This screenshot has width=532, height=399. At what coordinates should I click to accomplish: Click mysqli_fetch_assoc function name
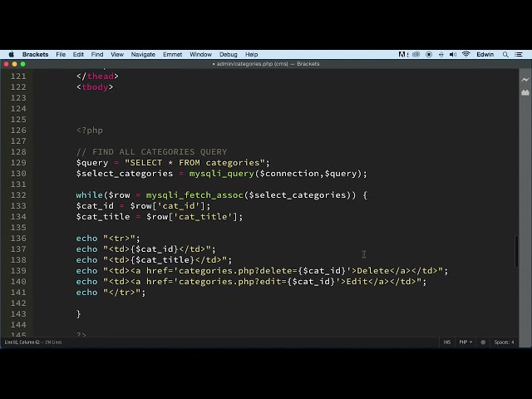click(x=195, y=195)
